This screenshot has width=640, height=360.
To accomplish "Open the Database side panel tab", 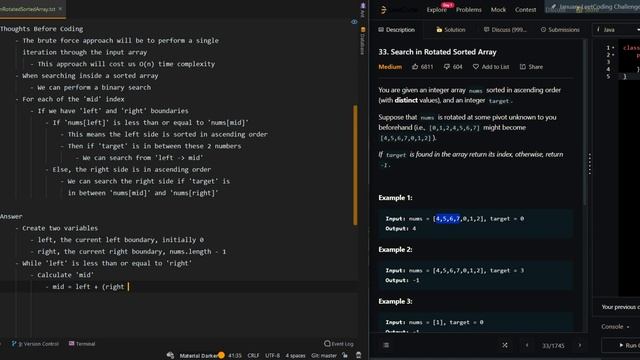I will click(362, 41).
